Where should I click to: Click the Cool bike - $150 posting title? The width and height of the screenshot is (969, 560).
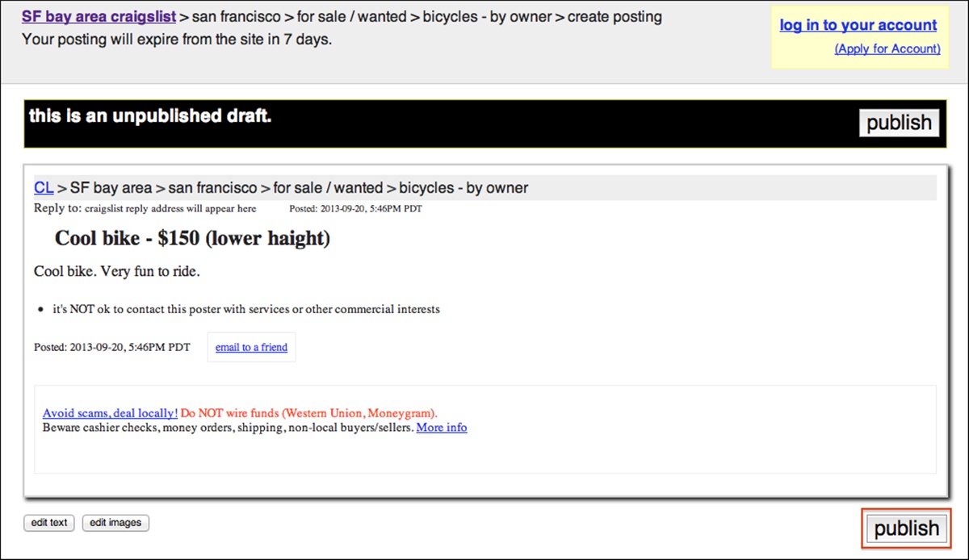(x=192, y=238)
